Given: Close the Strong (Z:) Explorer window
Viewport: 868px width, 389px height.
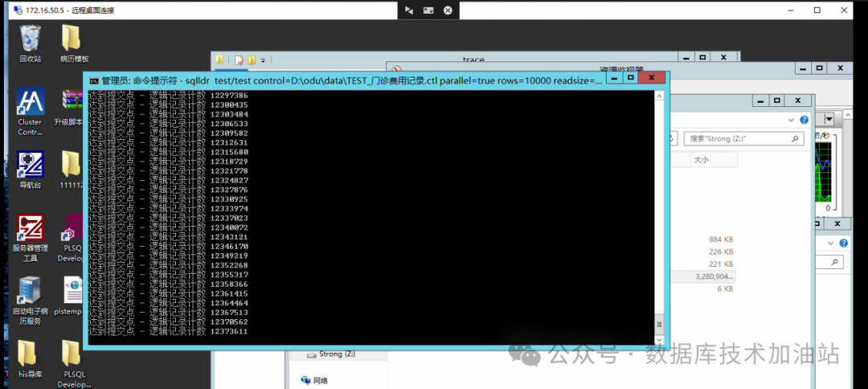Looking at the screenshot, I should (798, 100).
